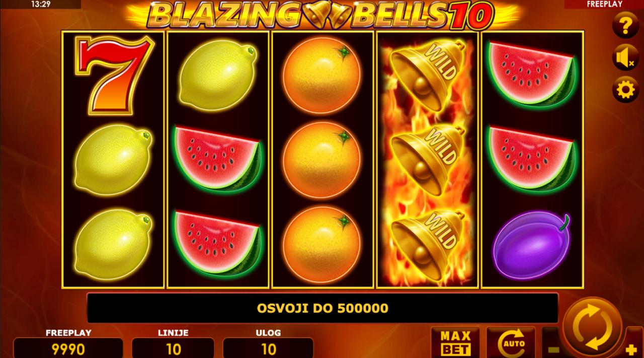Increase bet with the plus button
The image size is (644, 358).
click(x=632, y=348)
